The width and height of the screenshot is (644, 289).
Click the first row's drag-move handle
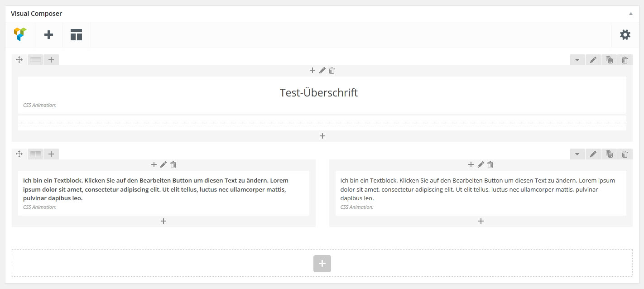click(19, 60)
